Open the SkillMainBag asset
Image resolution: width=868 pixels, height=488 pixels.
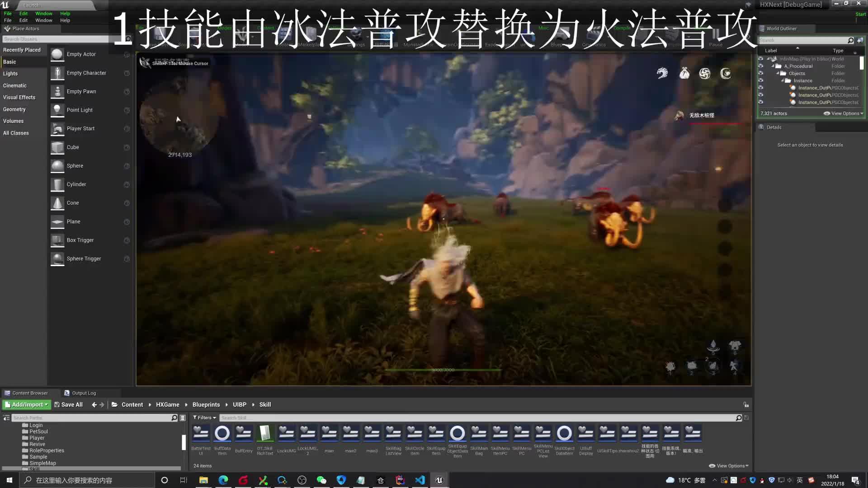click(479, 440)
